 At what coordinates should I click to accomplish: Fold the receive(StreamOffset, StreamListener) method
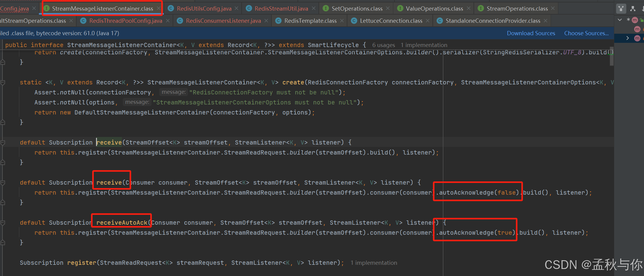(x=3, y=142)
